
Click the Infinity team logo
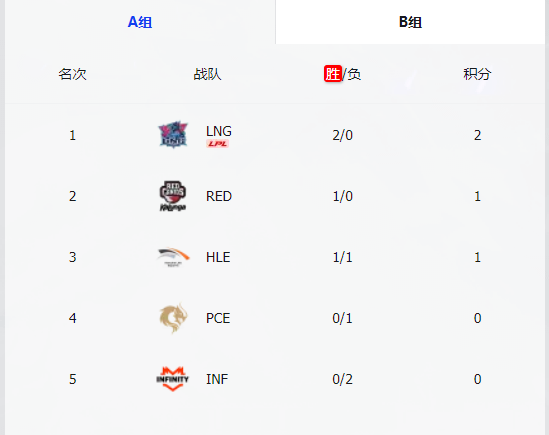tap(172, 379)
